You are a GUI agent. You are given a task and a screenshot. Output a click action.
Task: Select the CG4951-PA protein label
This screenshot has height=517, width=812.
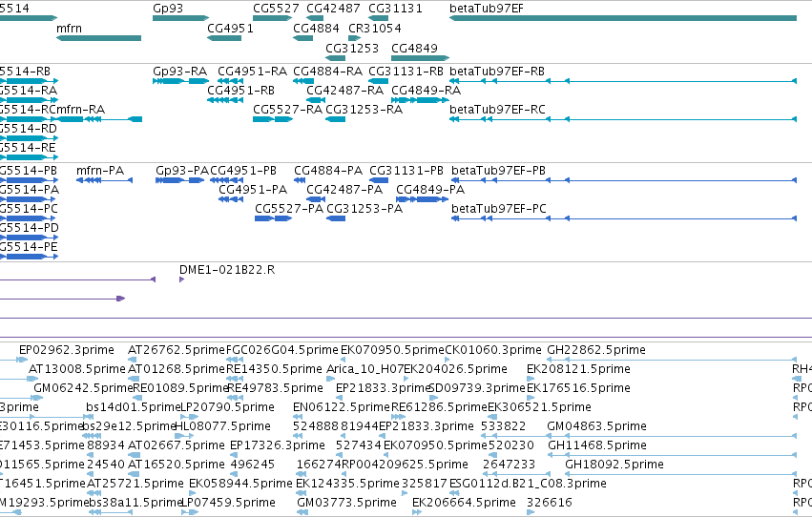pyautogui.click(x=253, y=190)
